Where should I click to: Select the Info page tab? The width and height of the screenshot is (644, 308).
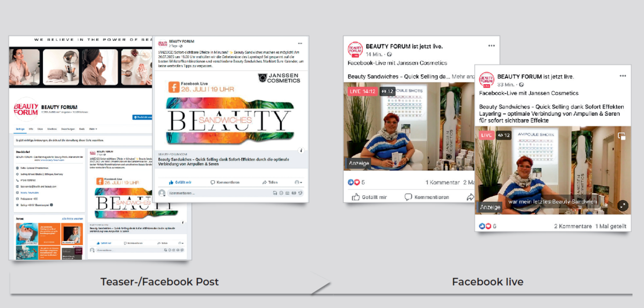click(x=31, y=129)
